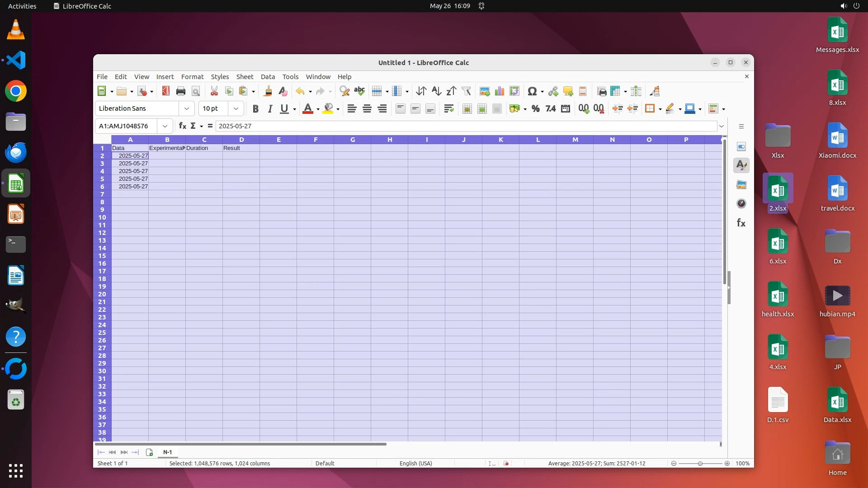Click the Merge and Center Cells icon
868x488 pixels.
467,108
